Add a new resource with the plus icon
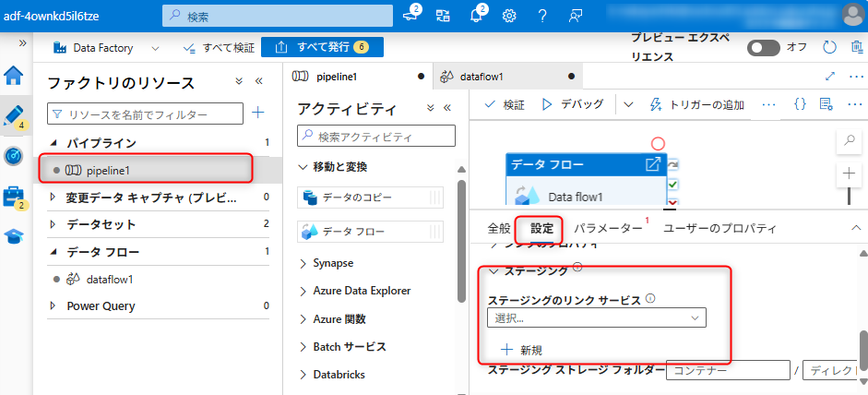Screen dimensions: 868x395 258,113
